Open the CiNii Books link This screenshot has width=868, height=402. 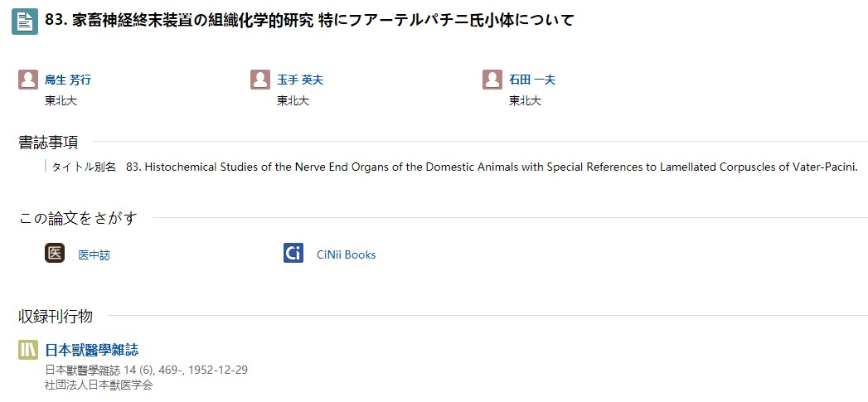[346, 254]
